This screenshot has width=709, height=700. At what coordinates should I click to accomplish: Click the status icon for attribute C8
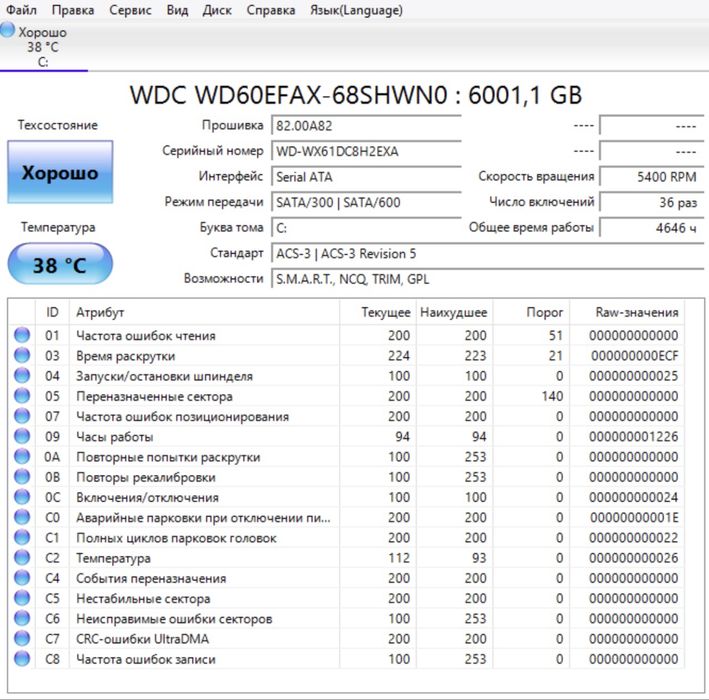point(22,658)
